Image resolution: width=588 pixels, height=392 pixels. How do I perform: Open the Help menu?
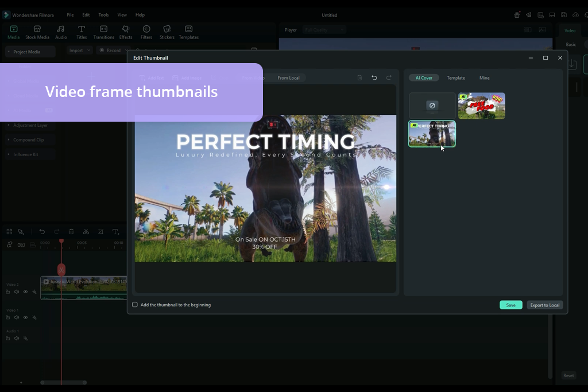(x=140, y=15)
